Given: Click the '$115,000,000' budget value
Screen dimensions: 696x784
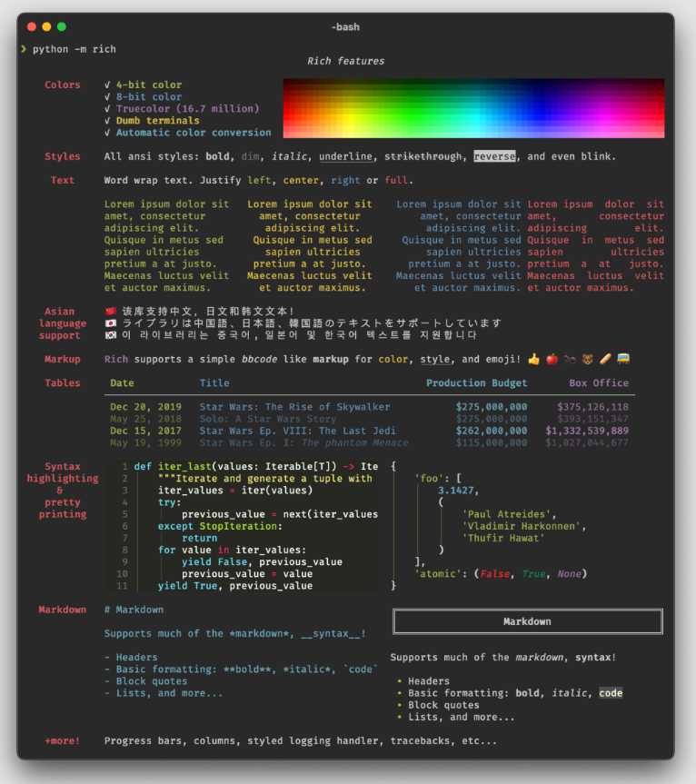Looking at the screenshot, I should pyautogui.click(x=492, y=442).
